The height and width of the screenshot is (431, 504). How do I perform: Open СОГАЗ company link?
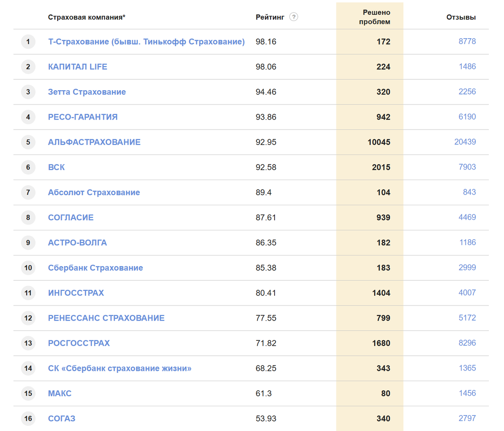62,419
